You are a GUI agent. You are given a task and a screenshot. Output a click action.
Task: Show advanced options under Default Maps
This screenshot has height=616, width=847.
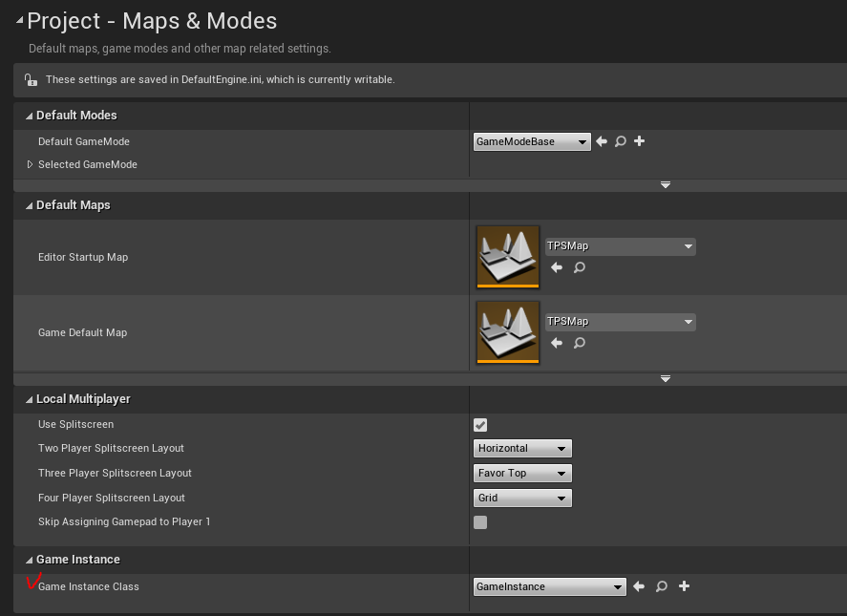[x=666, y=379]
